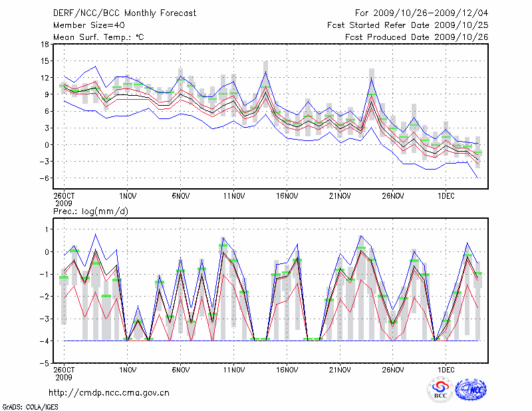This screenshot has height=411, width=532.
Task: Click the 15 value on temperature axis
Action: [x=44, y=61]
